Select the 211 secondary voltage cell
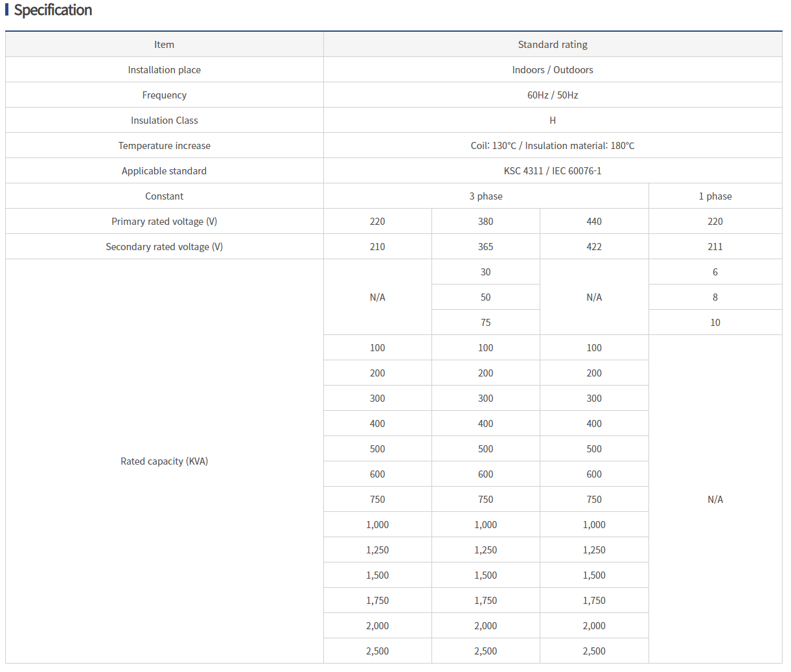 715,247
